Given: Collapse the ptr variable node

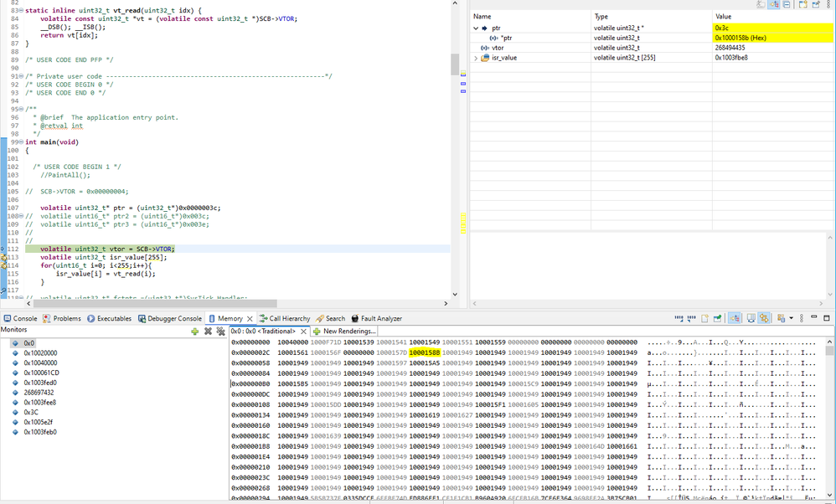Looking at the screenshot, I should [477, 28].
